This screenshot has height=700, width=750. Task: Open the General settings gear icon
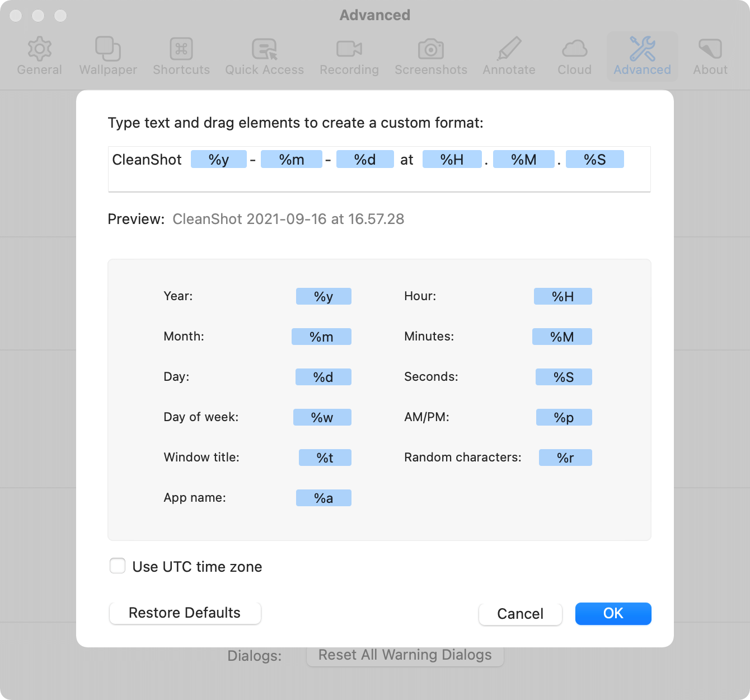coord(39,49)
